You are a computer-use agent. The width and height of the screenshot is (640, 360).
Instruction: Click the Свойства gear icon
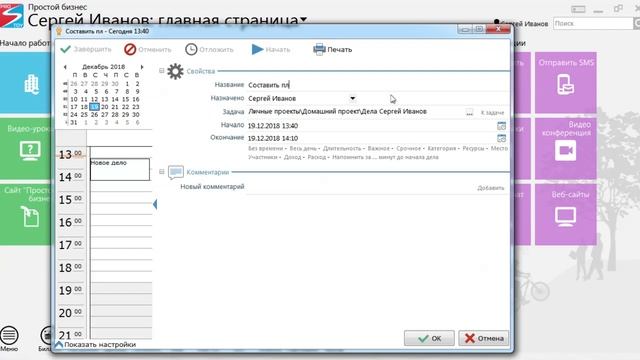(175, 71)
